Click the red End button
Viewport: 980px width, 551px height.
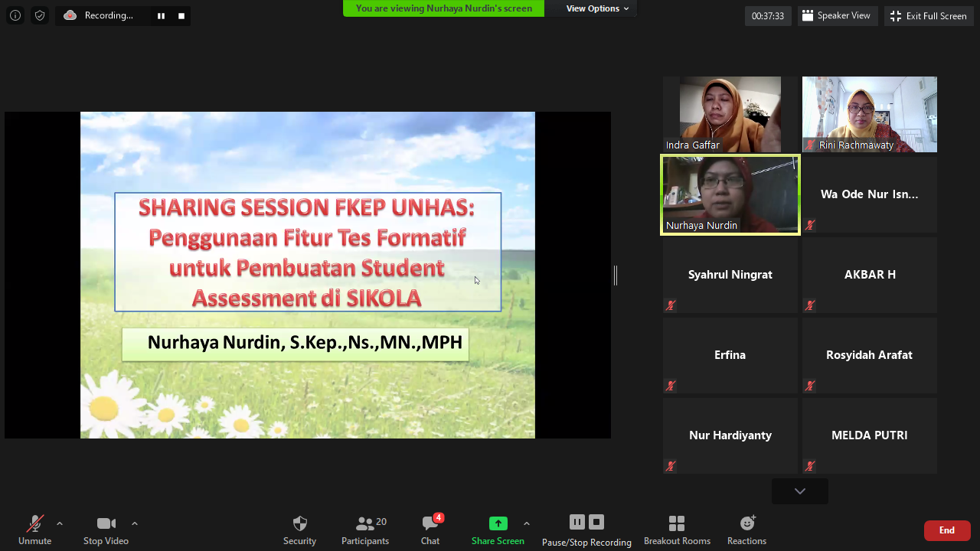(x=947, y=530)
